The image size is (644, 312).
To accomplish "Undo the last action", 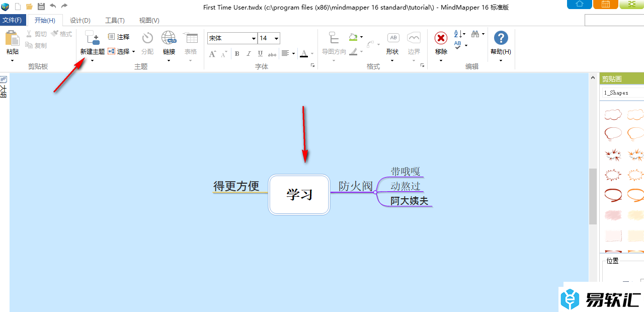I will point(53,6).
